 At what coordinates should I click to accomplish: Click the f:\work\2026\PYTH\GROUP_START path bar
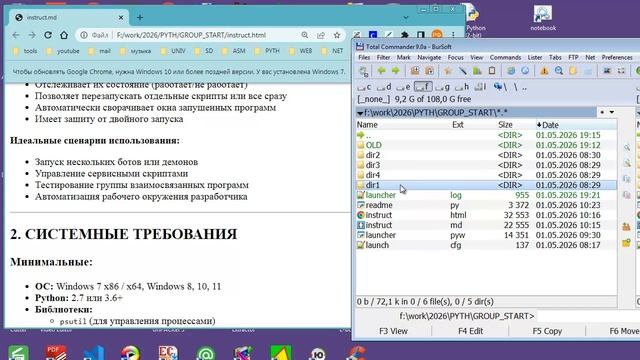point(476,112)
